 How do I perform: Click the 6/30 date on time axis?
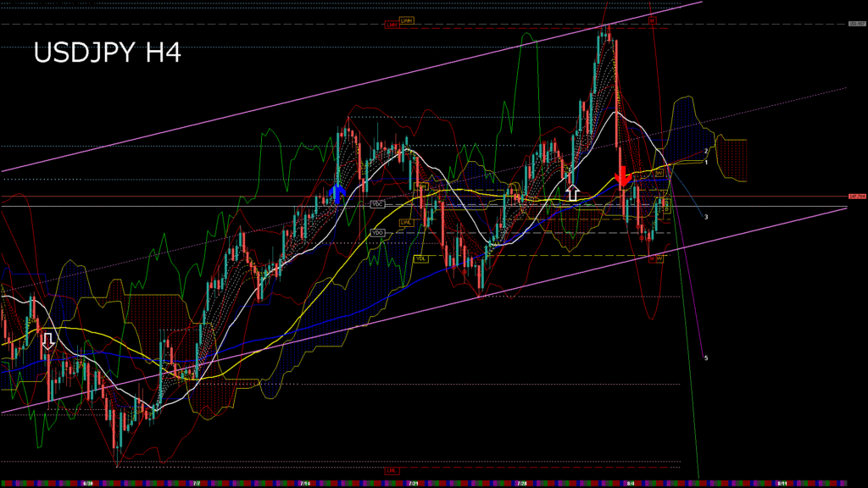click(87, 483)
